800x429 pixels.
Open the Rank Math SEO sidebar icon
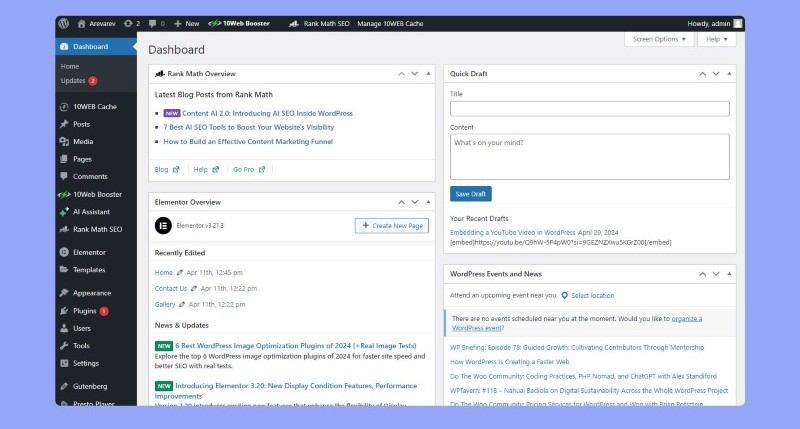click(64, 229)
